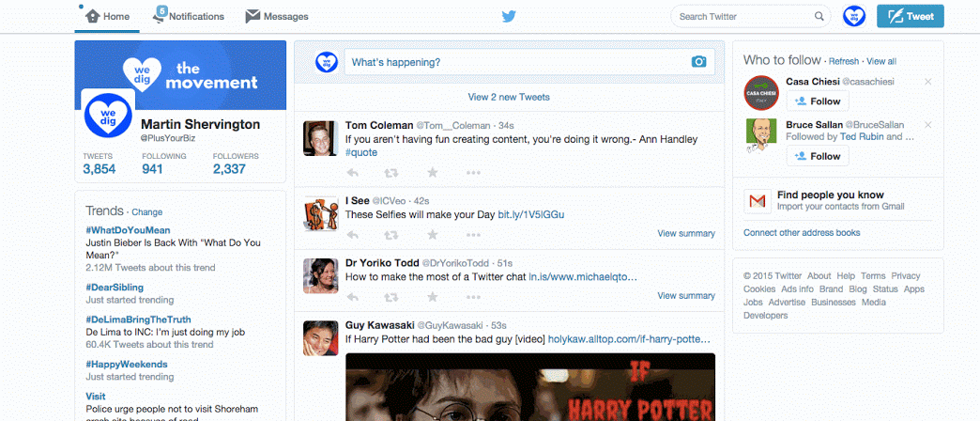Click the Casa Chiesi avatar
The width and height of the screenshot is (980, 421).
pos(760,93)
